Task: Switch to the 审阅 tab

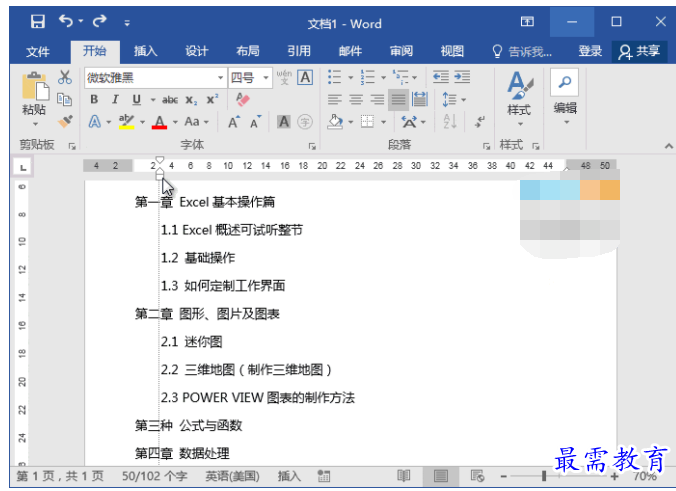Action: (401, 51)
